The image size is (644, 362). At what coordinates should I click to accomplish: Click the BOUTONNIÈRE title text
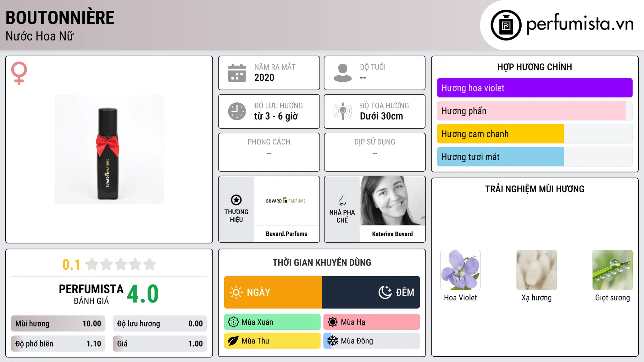(x=60, y=17)
